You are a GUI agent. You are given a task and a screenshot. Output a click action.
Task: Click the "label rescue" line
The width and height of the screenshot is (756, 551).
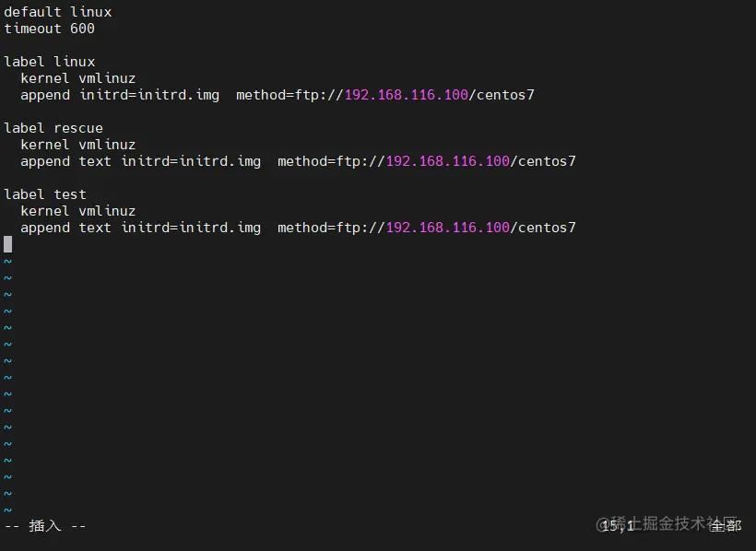[53, 128]
